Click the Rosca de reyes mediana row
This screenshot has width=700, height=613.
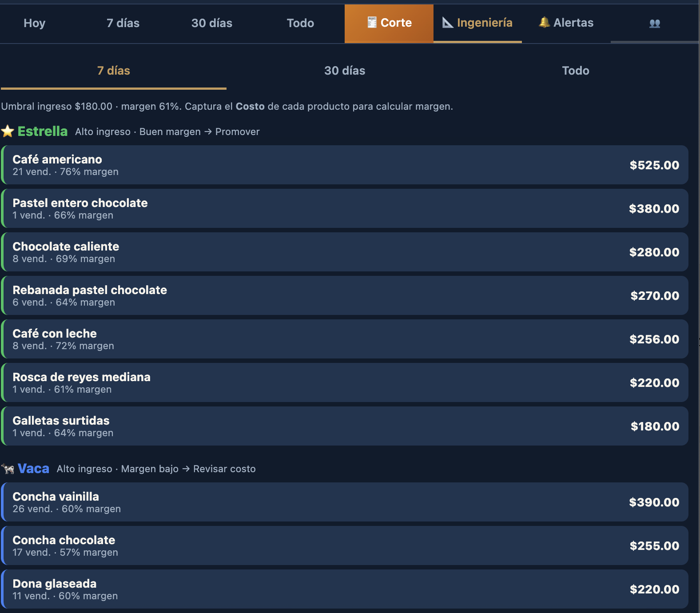tap(345, 382)
